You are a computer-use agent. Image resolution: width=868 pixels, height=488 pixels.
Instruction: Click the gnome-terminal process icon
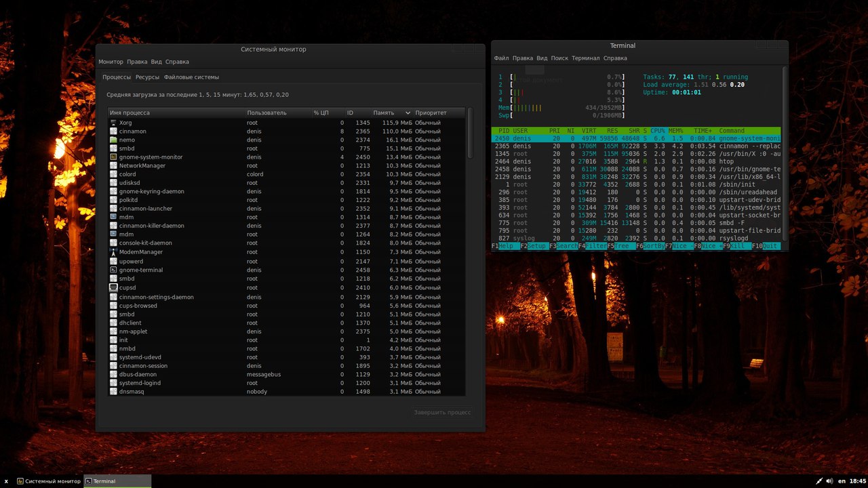(x=113, y=270)
